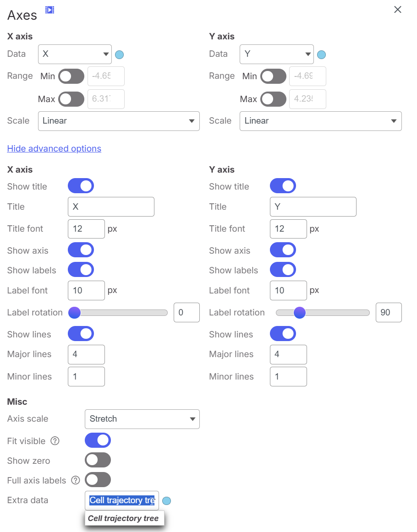The height and width of the screenshot is (532, 417).
Task: Click the X axis Title text field
Action: click(111, 206)
